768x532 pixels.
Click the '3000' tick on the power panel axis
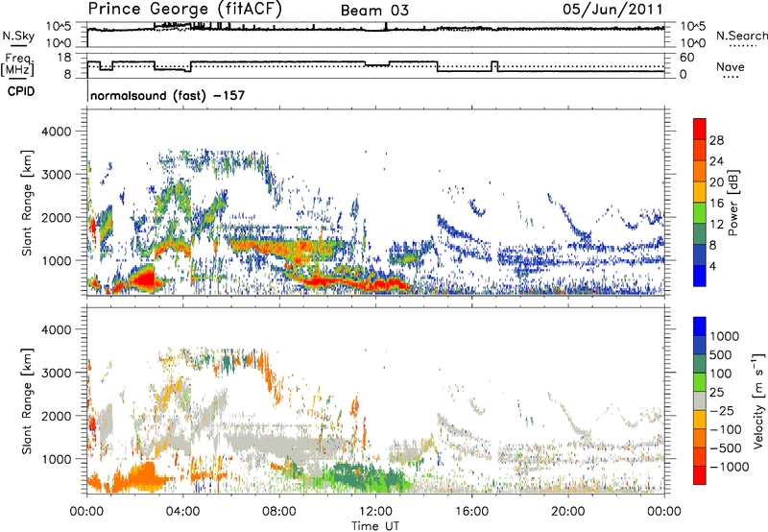(x=56, y=175)
